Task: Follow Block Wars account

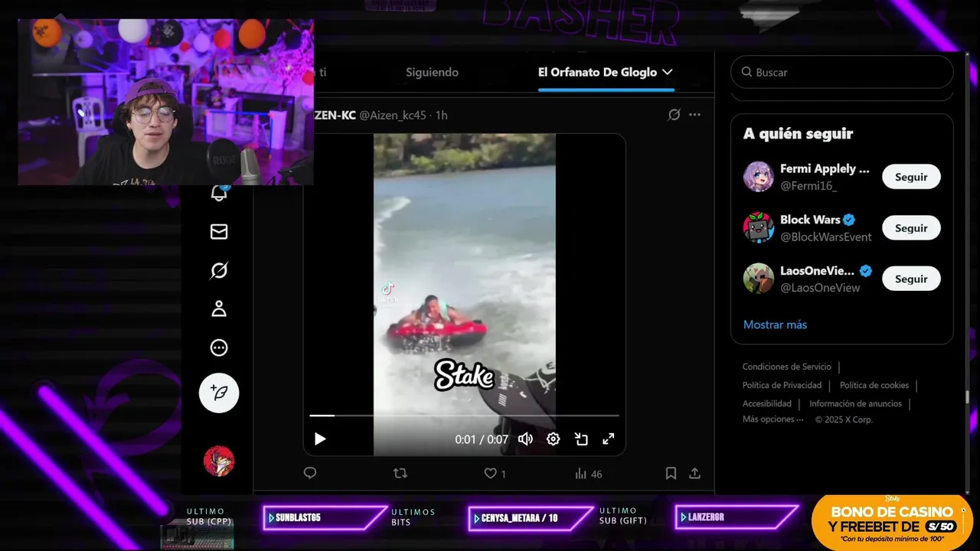Action: coord(911,228)
